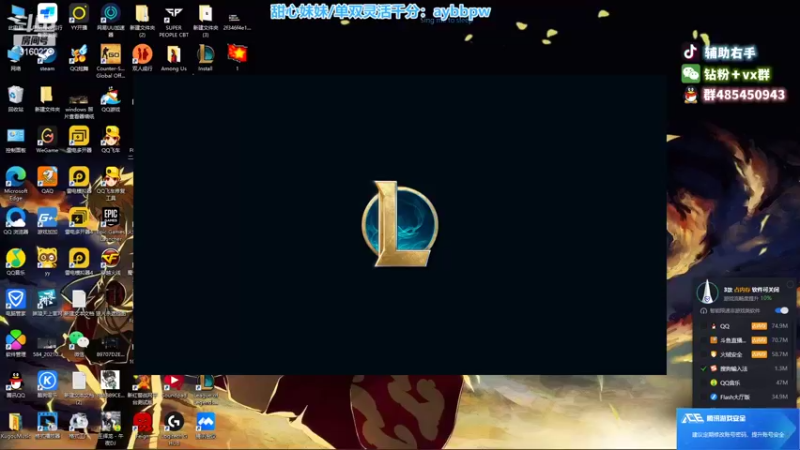Open QQ浏览器 browser shortcut
The height and width of the screenshot is (450, 800).
click(x=16, y=220)
